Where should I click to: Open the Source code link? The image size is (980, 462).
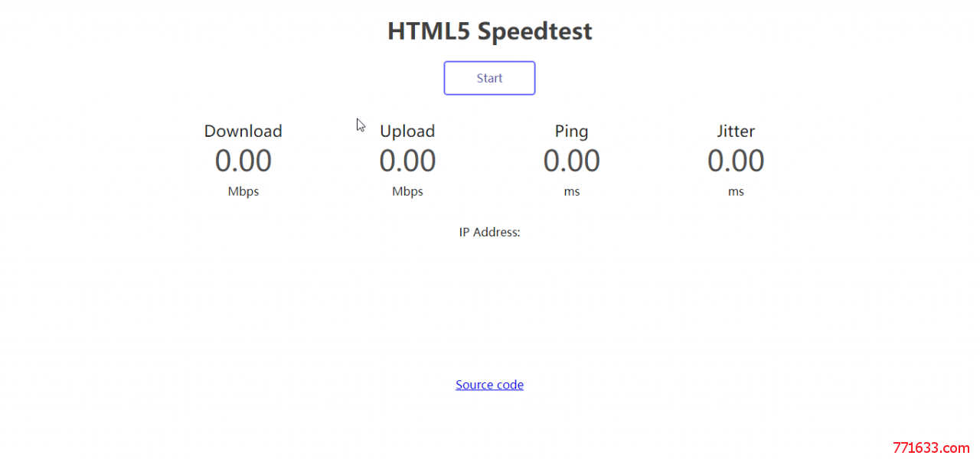click(x=489, y=385)
